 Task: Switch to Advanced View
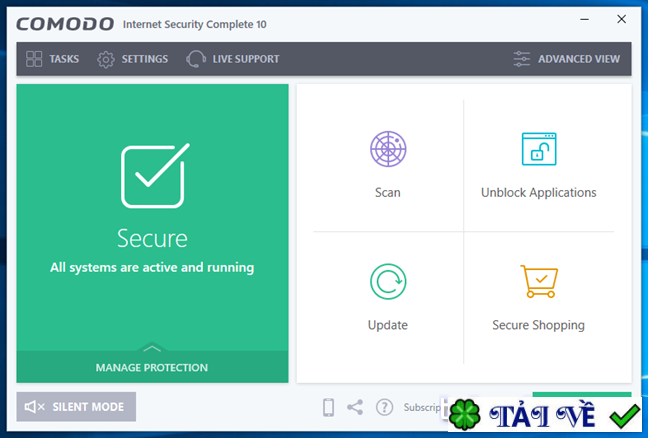566,59
